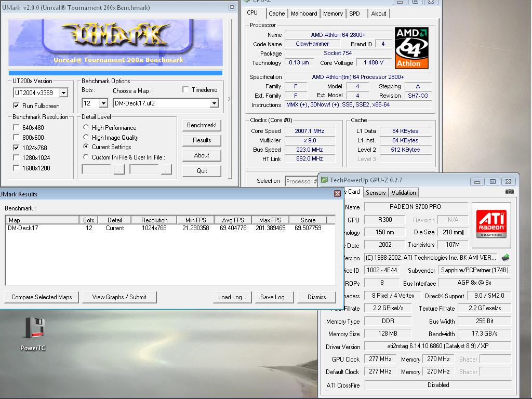Click the Score column header
Screen dimensions: 532x399
[x=308, y=220]
